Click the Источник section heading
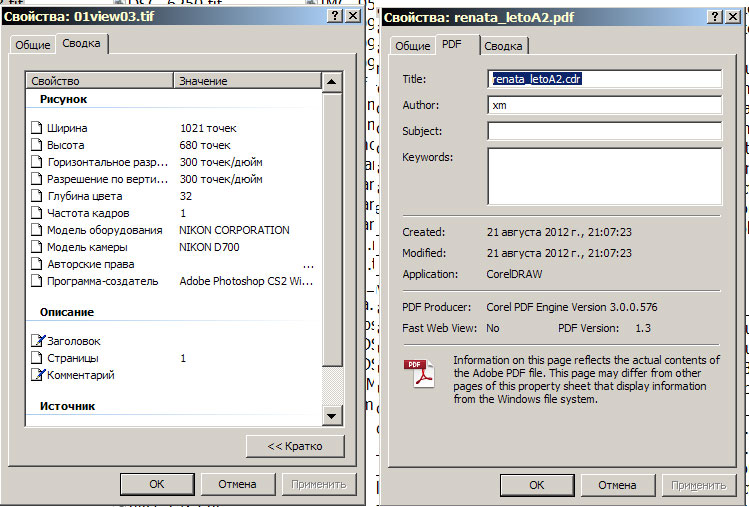The image size is (749, 507). point(67,406)
